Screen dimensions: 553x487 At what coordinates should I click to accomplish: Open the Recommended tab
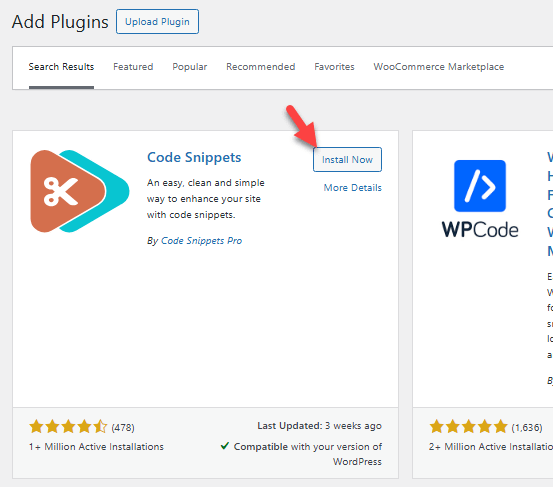261,67
